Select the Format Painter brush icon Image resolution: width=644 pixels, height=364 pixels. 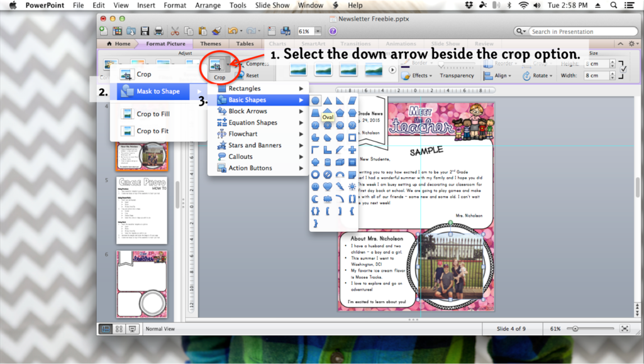216,31
